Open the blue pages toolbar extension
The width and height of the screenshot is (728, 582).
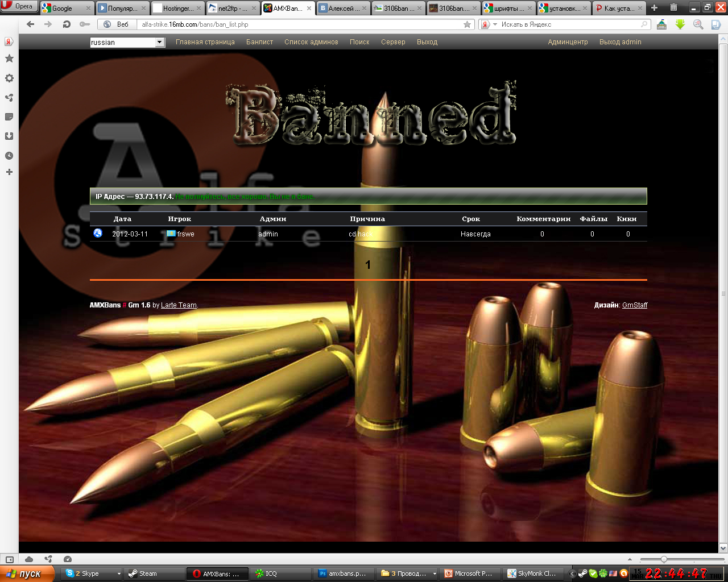(x=716, y=24)
